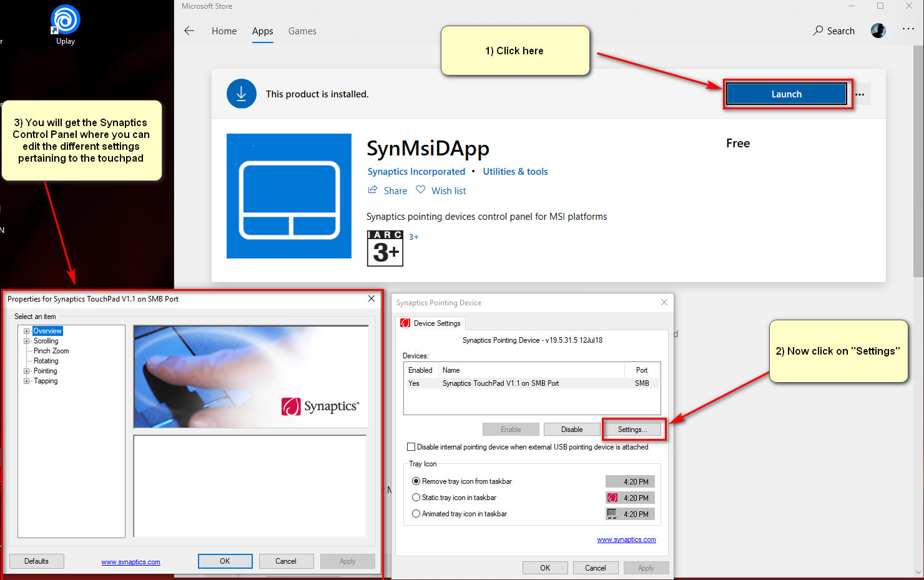The width and height of the screenshot is (924, 580).
Task: Click the IARC 3+ rating badge
Action: point(385,248)
